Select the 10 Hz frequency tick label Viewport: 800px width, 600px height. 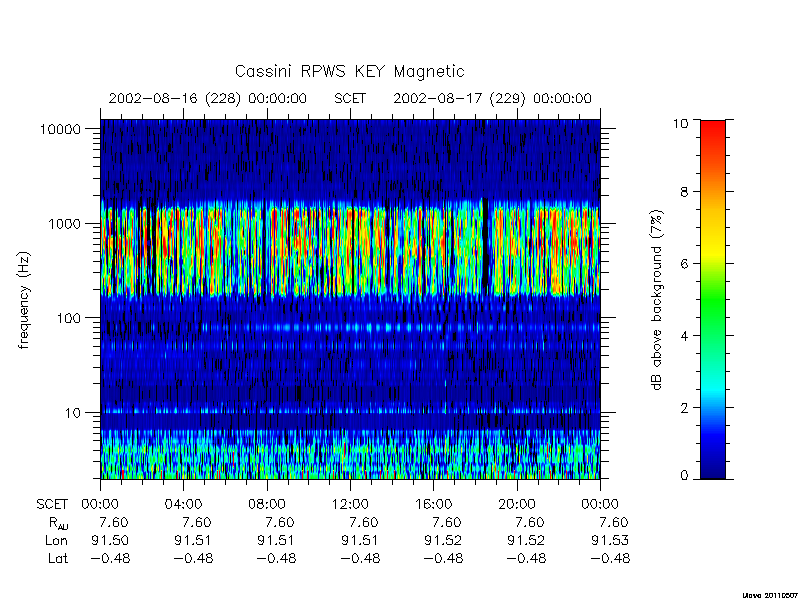click(73, 413)
